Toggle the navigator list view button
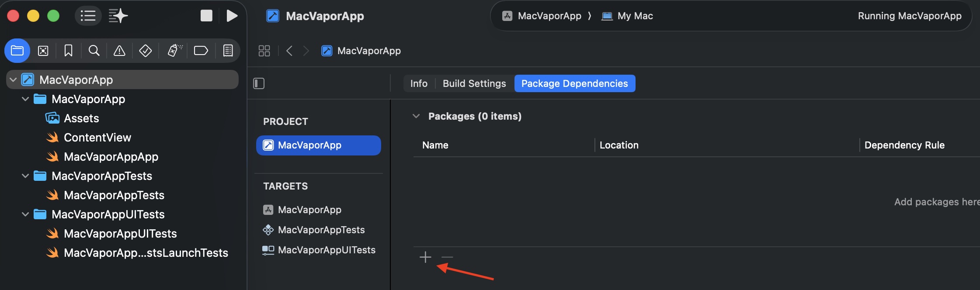The width and height of the screenshot is (980, 290). point(88,16)
